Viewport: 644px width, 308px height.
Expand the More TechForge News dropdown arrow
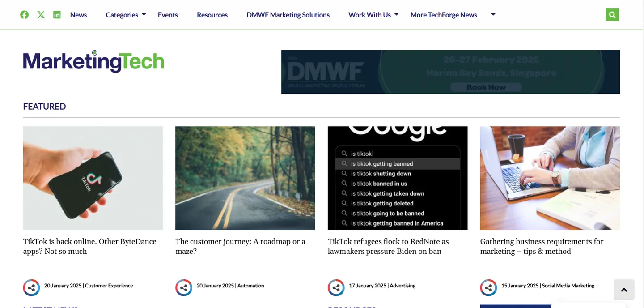493,15
